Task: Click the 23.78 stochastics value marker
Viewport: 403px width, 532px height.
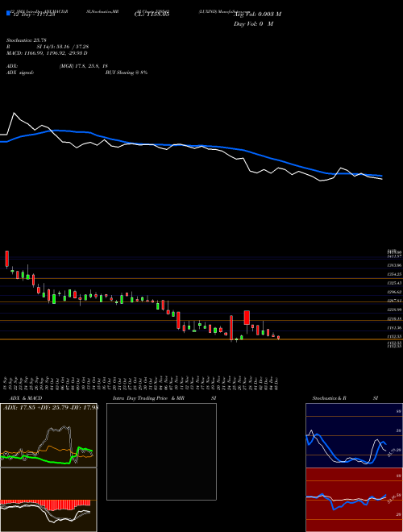Action: 391,451
